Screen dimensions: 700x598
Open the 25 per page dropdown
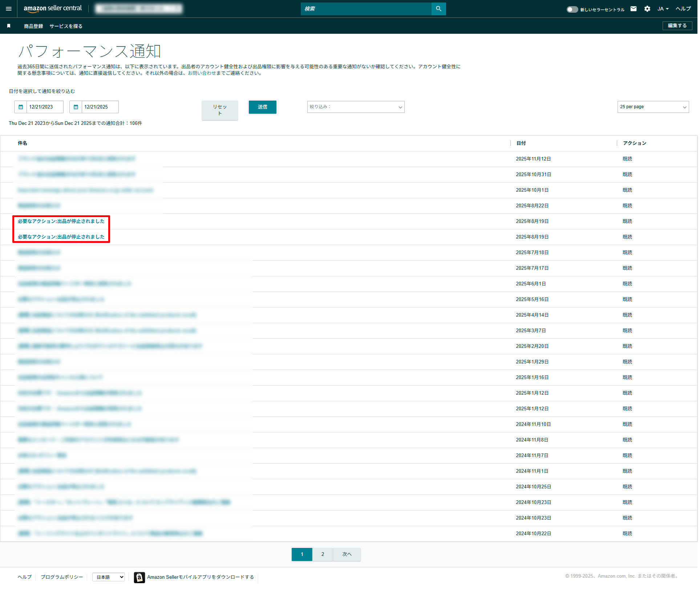(x=653, y=107)
